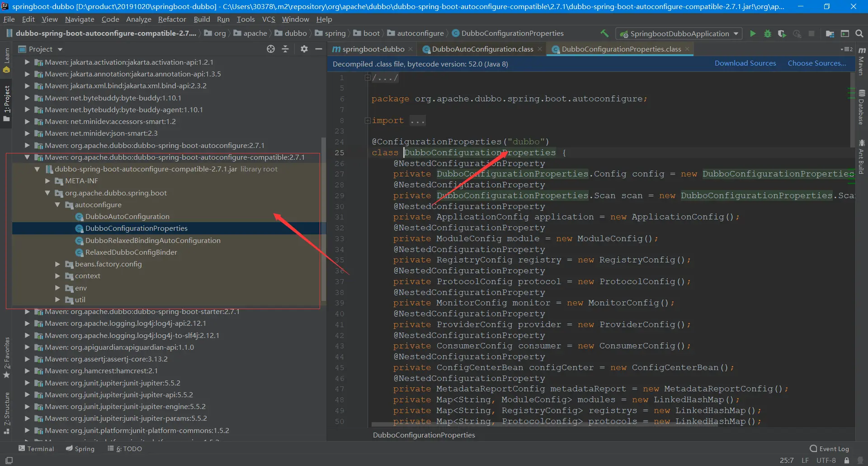Expand the folded header comment on line 1
The height and width of the screenshot is (466, 868).
[x=368, y=77]
